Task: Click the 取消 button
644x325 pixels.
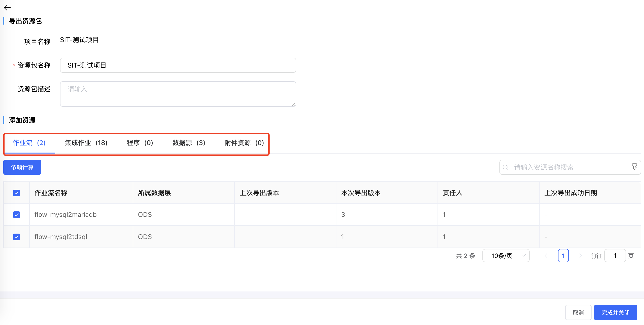Action: point(578,312)
